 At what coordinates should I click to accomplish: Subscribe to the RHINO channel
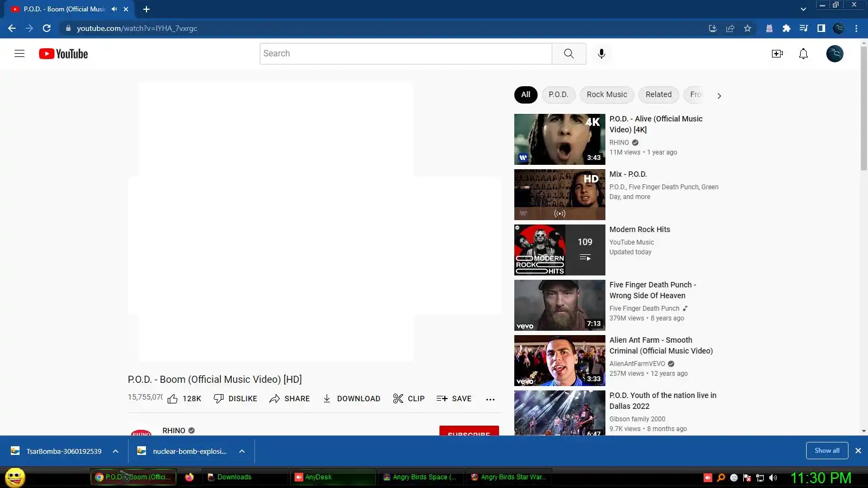click(x=469, y=431)
